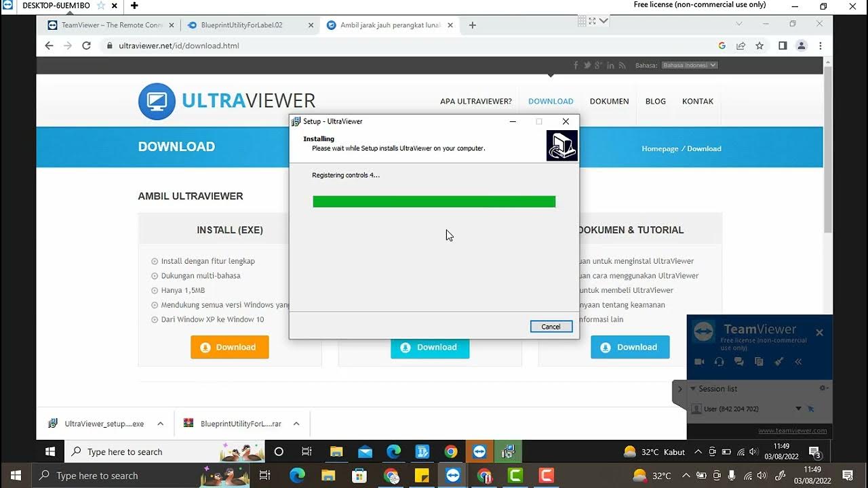Click the page vertical scrollbar
This screenshot has width=868, height=488.
tap(827, 149)
